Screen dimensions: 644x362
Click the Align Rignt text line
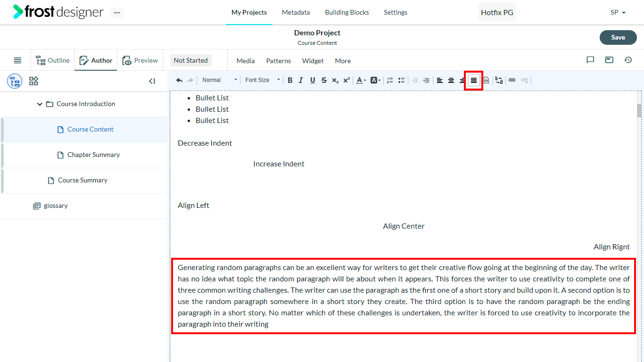[x=611, y=247]
